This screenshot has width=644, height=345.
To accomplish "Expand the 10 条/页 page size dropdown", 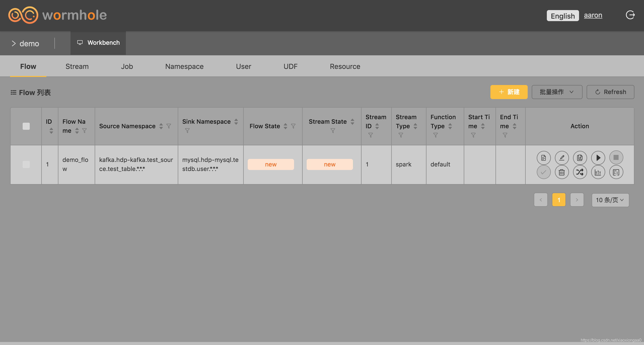I will (610, 200).
